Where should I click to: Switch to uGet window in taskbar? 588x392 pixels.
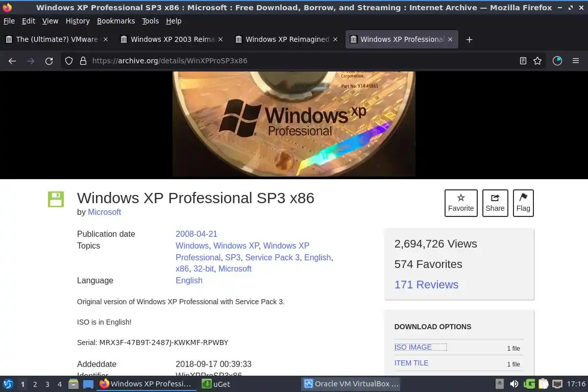tap(216, 384)
